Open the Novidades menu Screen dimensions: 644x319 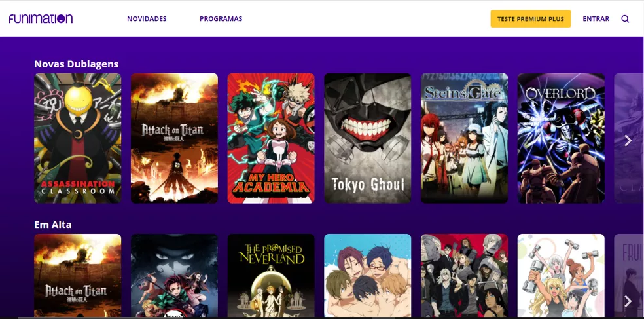[x=147, y=19]
